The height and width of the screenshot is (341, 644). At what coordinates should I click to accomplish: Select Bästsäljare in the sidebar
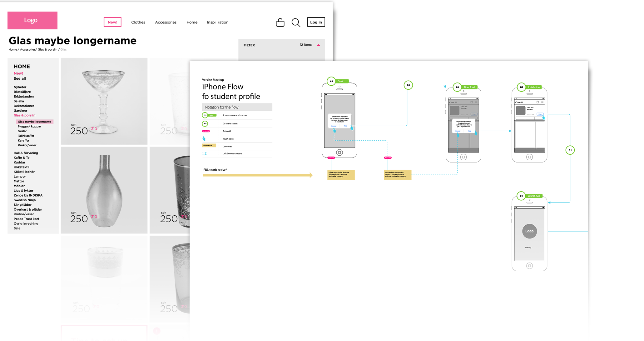[22, 92]
